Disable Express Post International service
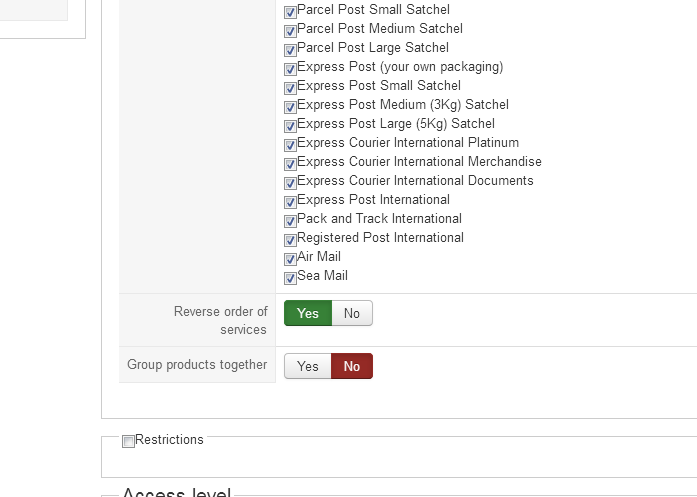The width and height of the screenshot is (697, 497). coord(290,202)
